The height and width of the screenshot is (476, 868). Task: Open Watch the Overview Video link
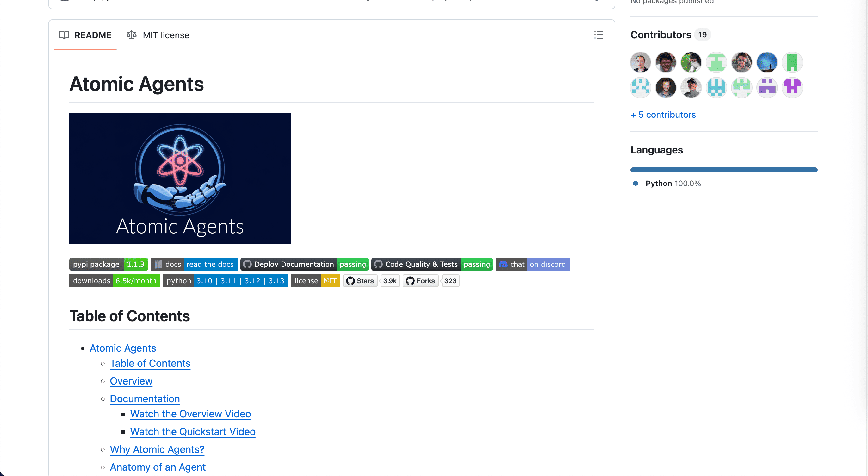pos(191,414)
